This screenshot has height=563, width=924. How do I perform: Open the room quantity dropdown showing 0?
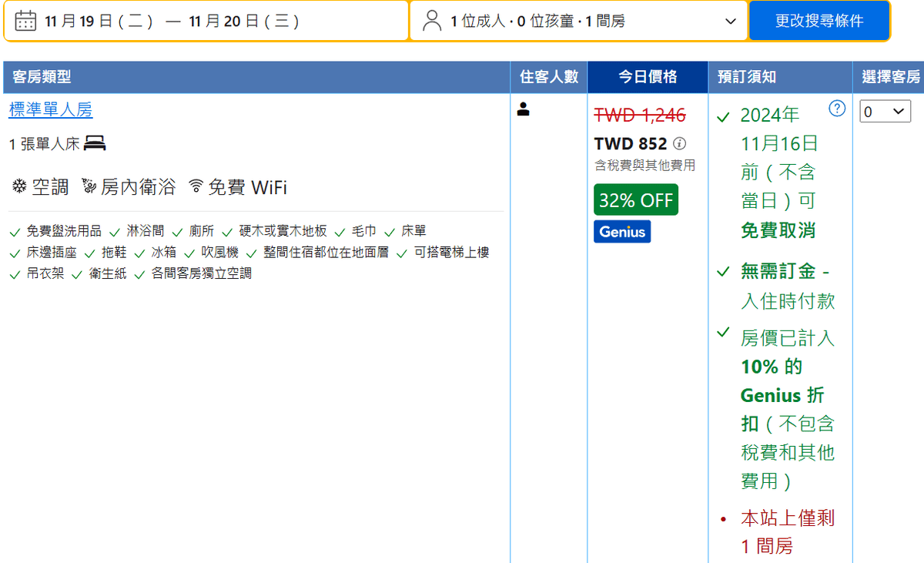(x=885, y=112)
